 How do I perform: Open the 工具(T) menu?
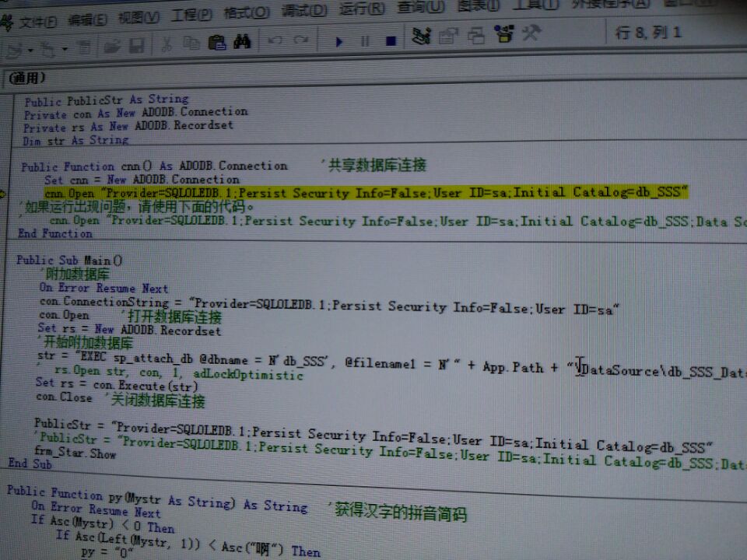(x=535, y=5)
